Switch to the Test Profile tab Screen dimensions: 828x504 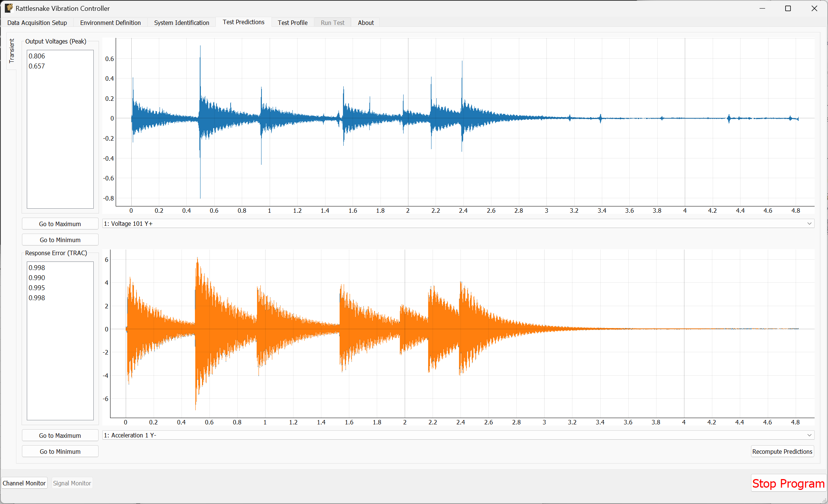coord(292,22)
